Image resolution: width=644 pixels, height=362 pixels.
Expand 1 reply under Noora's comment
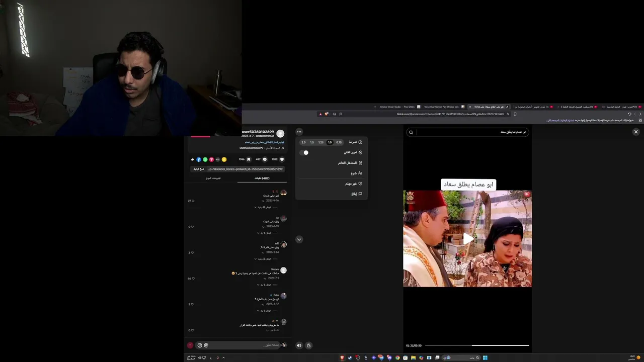(x=266, y=285)
